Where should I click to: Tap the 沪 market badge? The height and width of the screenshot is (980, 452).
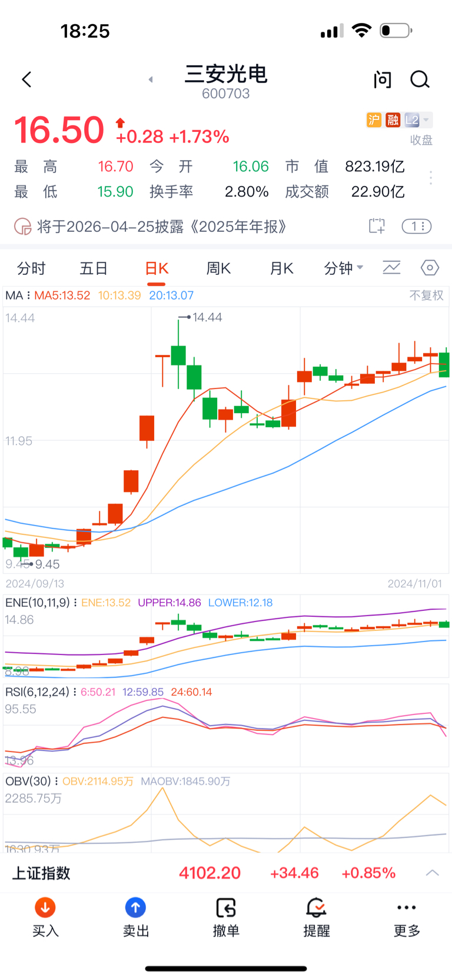click(x=374, y=120)
